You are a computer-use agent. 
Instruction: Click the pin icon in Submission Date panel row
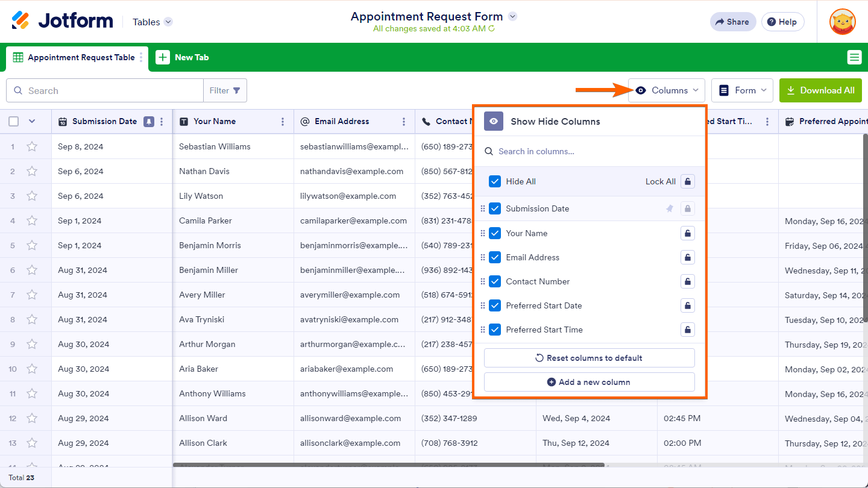(x=670, y=208)
